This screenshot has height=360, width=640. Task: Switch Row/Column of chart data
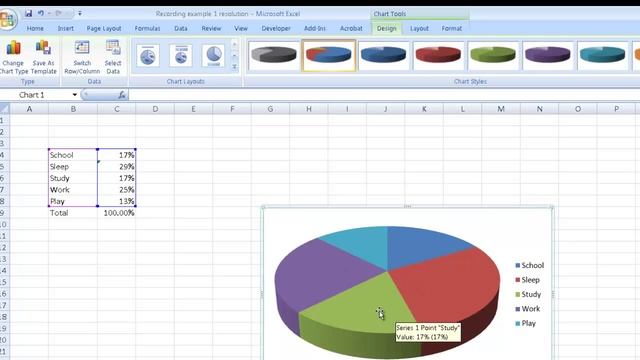point(82,57)
